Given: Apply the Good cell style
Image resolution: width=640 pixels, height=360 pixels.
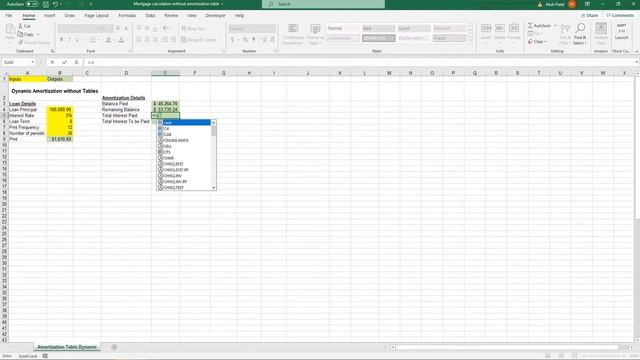Looking at the screenshot, I should [x=414, y=28].
